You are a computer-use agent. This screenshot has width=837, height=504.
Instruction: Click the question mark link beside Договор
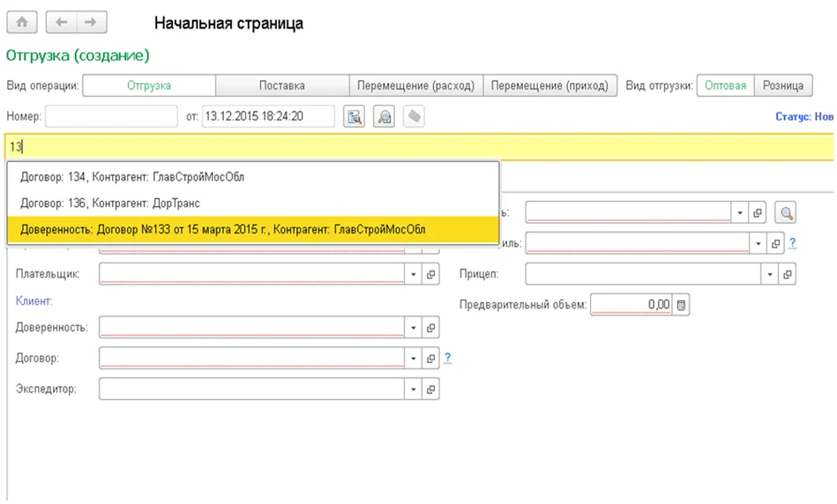(447, 358)
